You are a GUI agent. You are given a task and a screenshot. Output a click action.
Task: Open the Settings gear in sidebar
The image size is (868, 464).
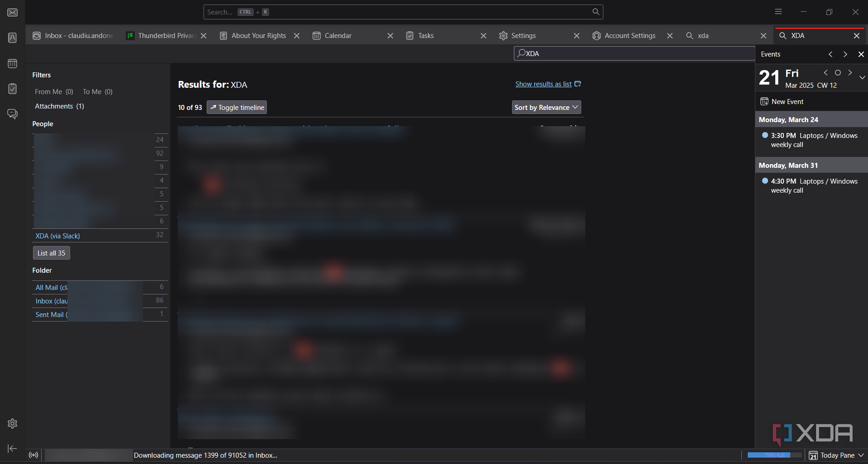coord(12,423)
